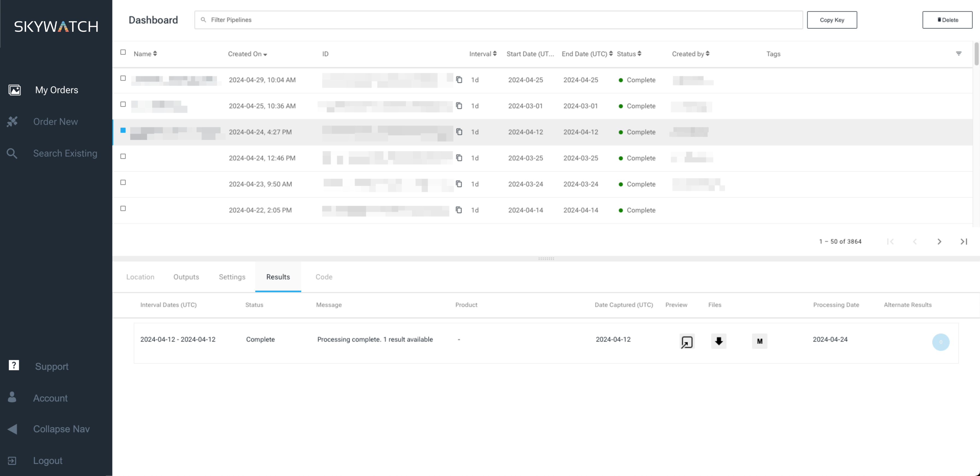Check the checkbox for the 2024-04-22 pipeline
The image size is (980, 476).
(x=123, y=208)
